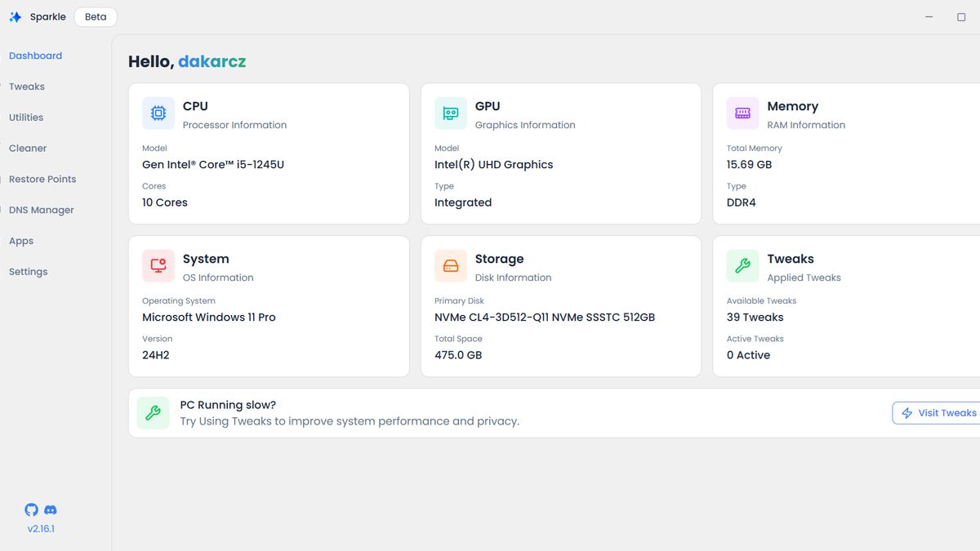Viewport: 980px width, 551px height.
Task: Click the 39 Tweaks value
Action: 755,317
